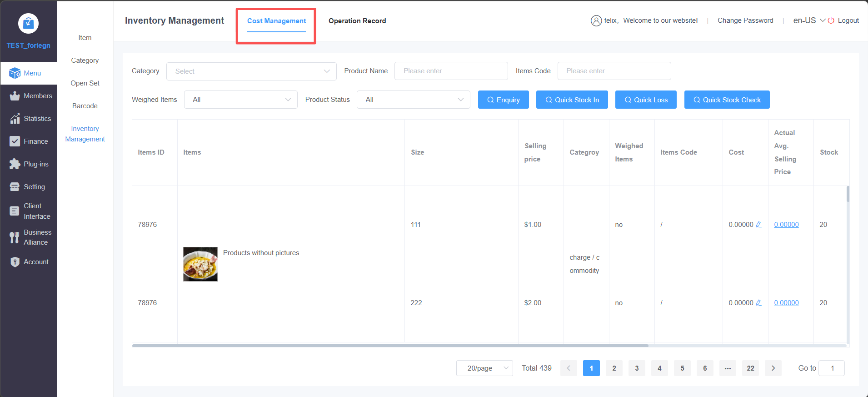Viewport: 868px width, 397px height.
Task: Click the Business Alliance fork icon
Action: pos(15,237)
